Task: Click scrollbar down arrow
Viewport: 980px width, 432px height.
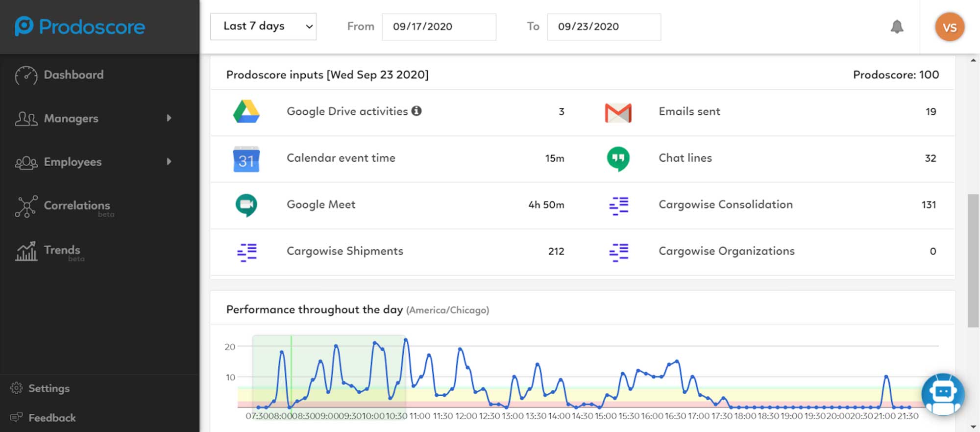Action: pos(973,427)
